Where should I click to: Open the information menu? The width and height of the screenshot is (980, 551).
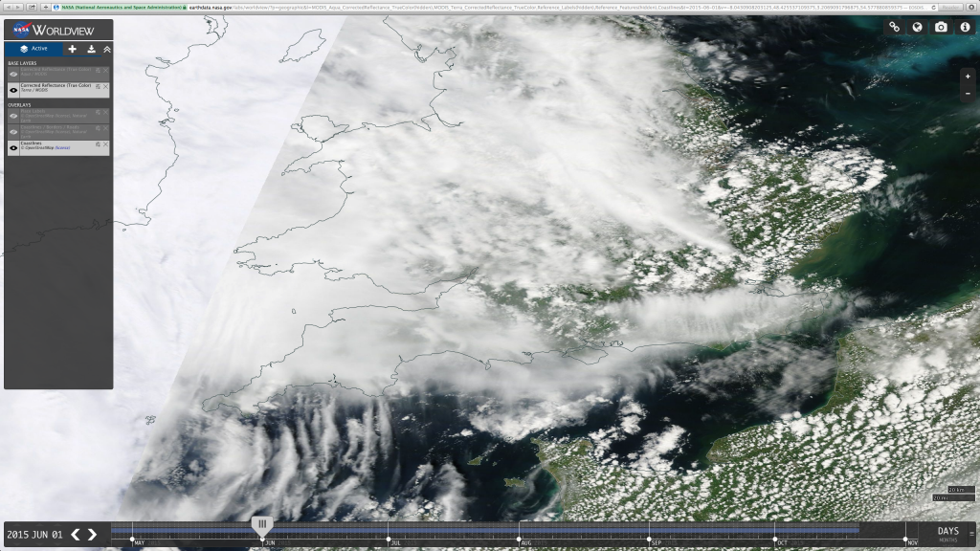(965, 27)
